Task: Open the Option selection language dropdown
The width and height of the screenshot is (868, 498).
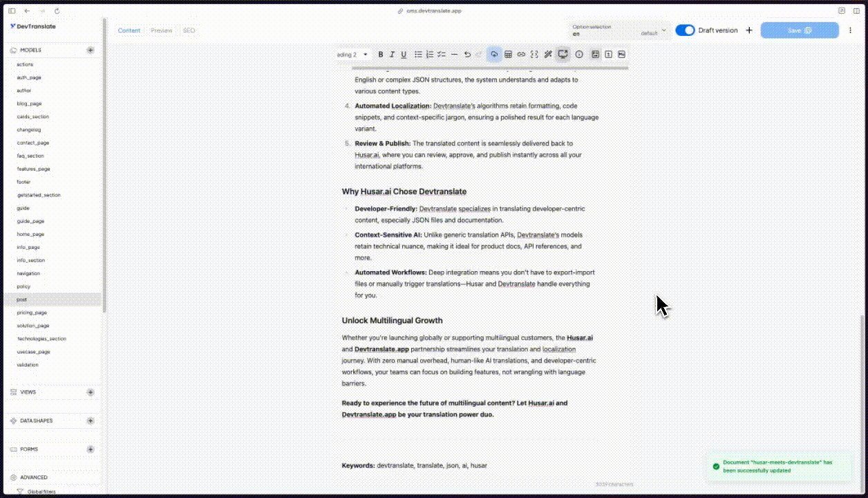Action: pyautogui.click(x=619, y=30)
